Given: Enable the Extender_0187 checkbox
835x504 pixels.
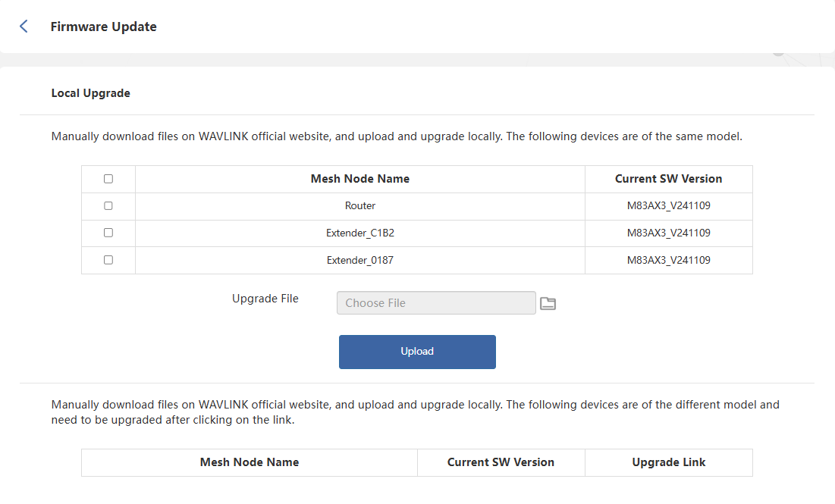Looking at the screenshot, I should 108,260.
